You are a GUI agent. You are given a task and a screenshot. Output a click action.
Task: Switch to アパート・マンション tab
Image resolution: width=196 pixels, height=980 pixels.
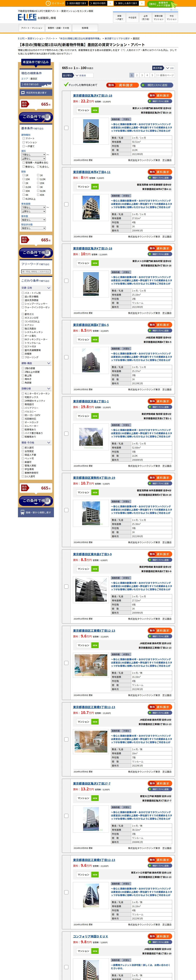pos(32,28)
